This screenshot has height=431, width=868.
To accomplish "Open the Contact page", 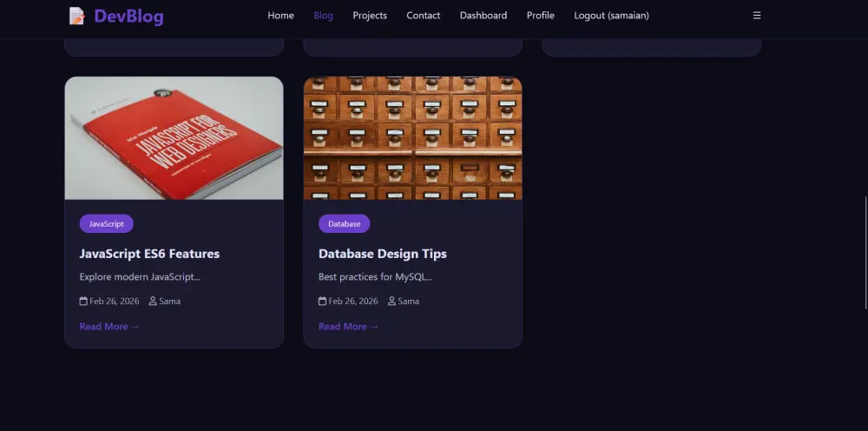I will coord(424,16).
